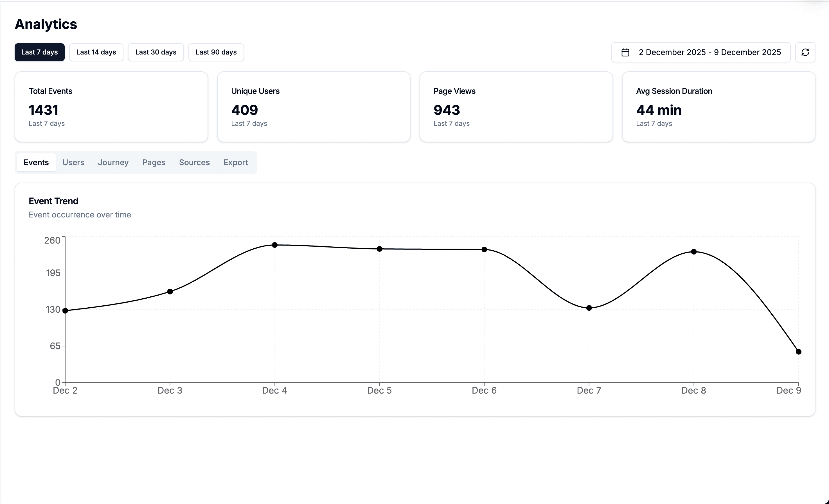Choose the Last 30 days range
829x504 pixels.
click(156, 52)
